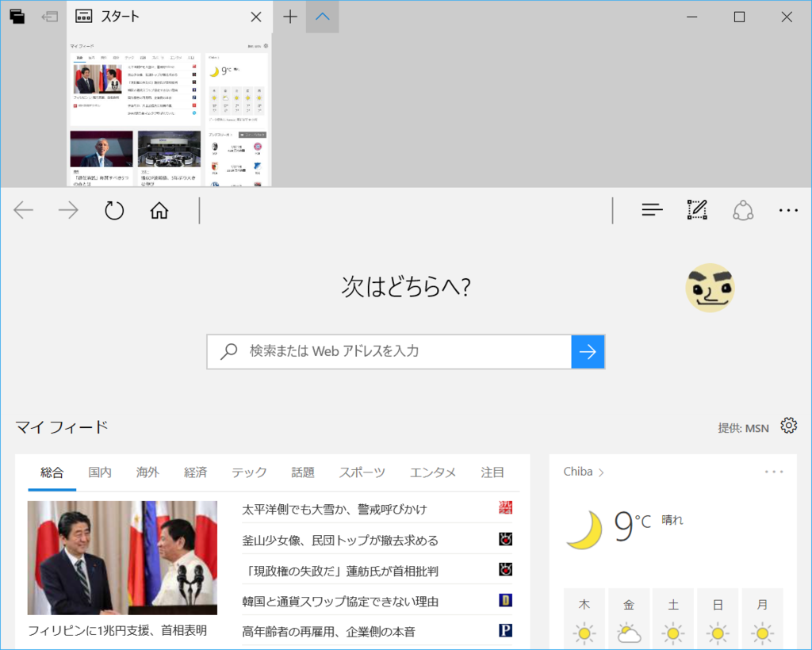The height and width of the screenshot is (650, 812).
Task: Open 「現政権の失政だ」蓮舫氏が首相批判 article
Action: pyautogui.click(x=340, y=571)
